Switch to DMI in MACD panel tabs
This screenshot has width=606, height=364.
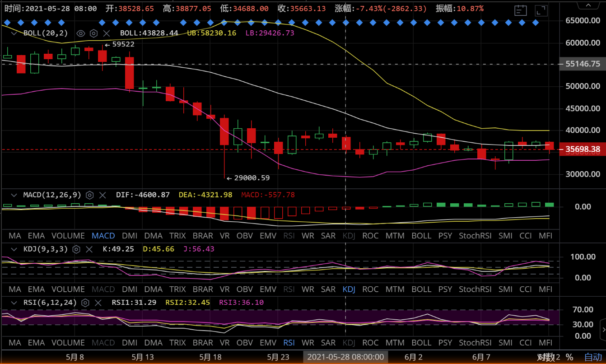(x=129, y=236)
